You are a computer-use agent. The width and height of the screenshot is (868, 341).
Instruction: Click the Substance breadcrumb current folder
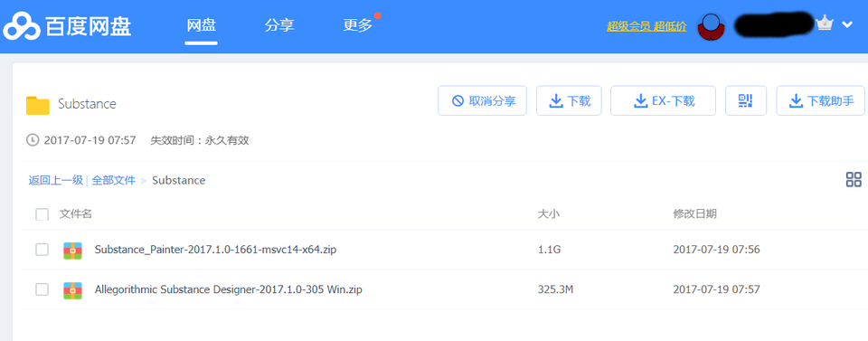[179, 180]
